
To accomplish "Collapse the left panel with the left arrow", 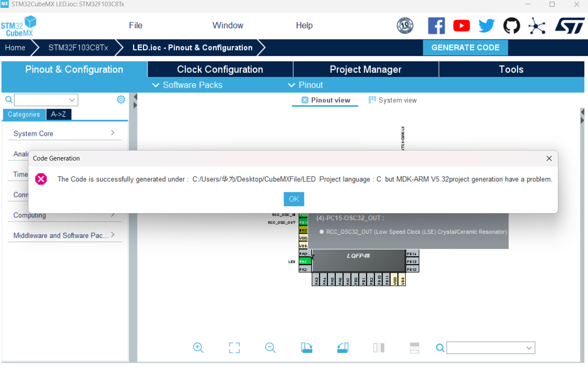I will (x=135, y=97).
